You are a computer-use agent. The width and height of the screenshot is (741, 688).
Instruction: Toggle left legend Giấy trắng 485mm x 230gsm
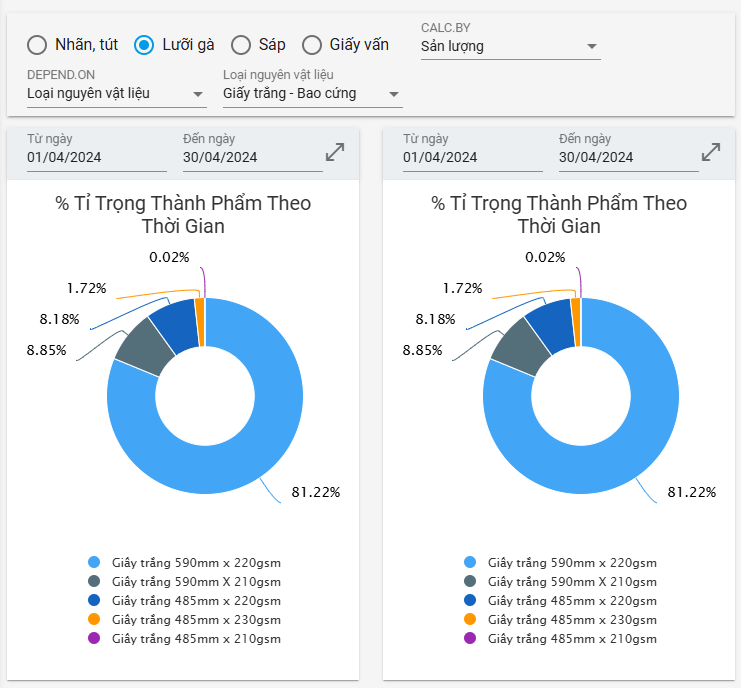[196, 620]
